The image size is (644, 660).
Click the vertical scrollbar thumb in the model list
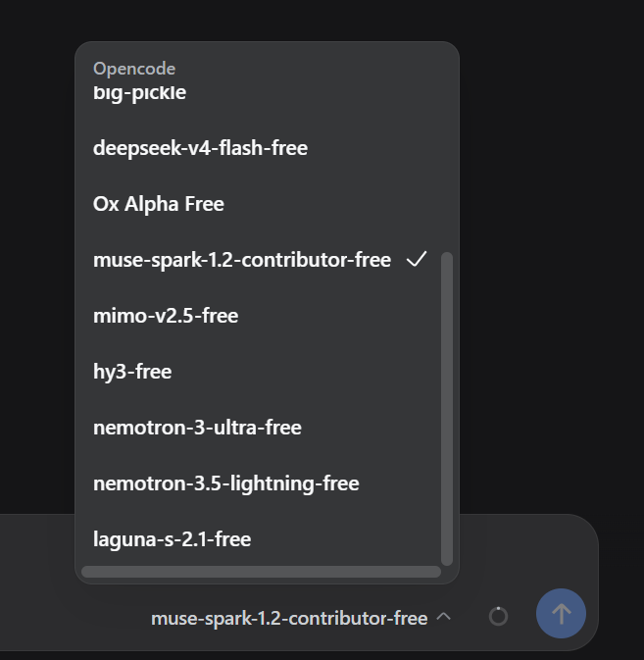tap(447, 409)
